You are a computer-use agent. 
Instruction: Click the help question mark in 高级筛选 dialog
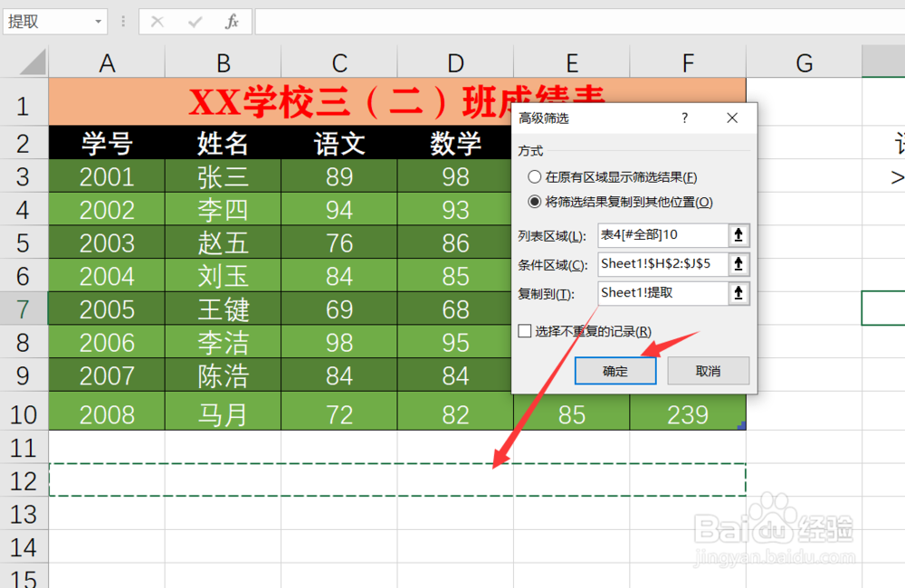click(684, 118)
